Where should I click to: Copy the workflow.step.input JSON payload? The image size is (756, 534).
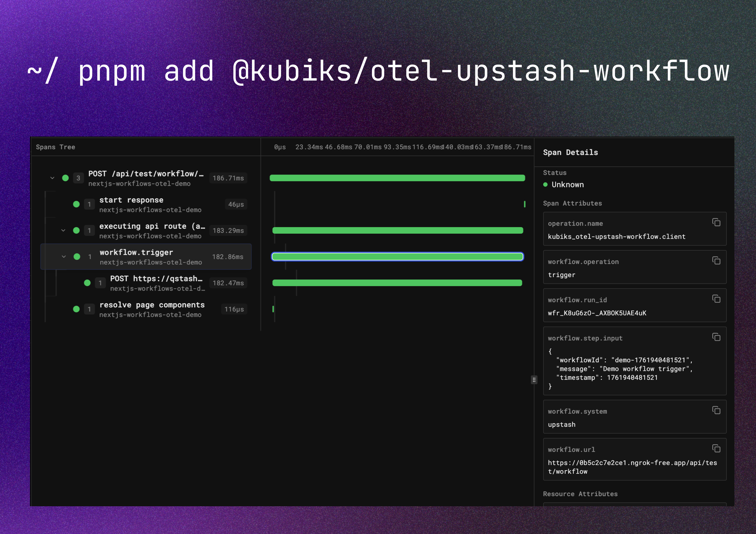pos(716,337)
